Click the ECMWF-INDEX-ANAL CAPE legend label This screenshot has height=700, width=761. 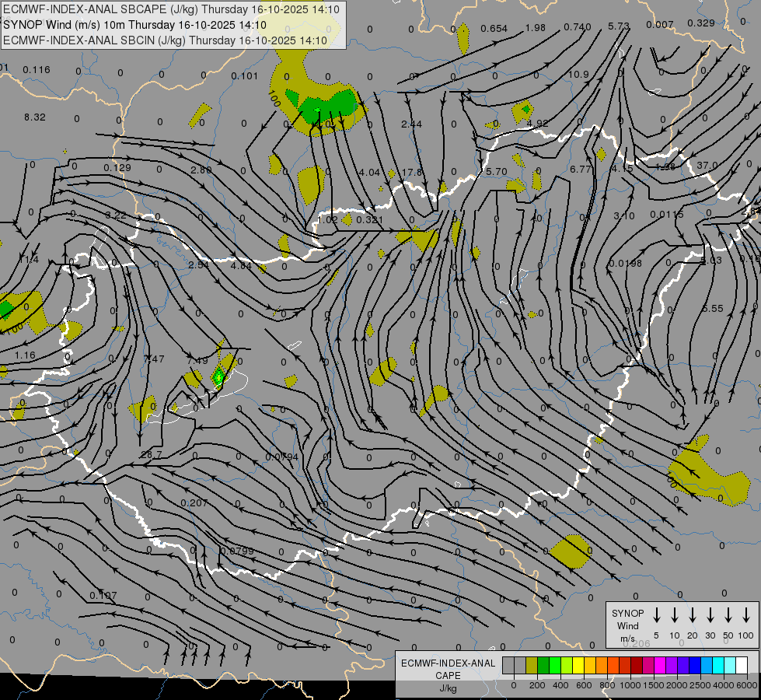pyautogui.click(x=448, y=675)
